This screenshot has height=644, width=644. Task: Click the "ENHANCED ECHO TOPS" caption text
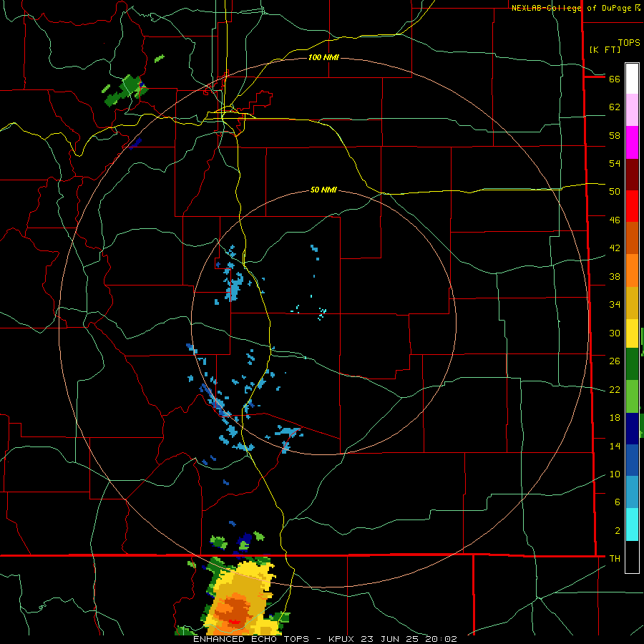251,639
